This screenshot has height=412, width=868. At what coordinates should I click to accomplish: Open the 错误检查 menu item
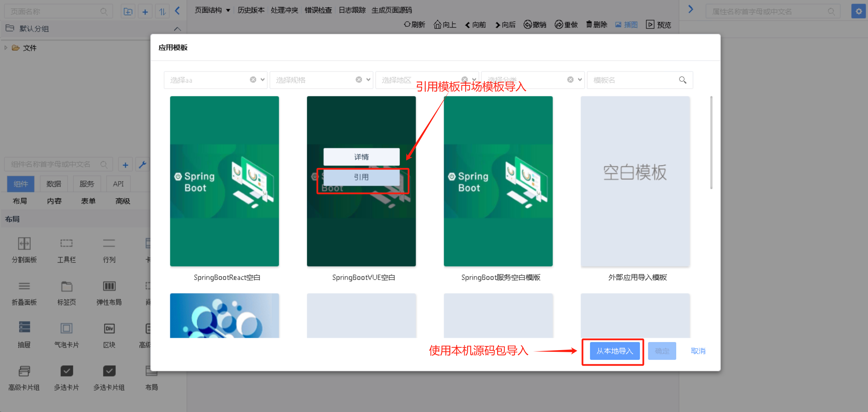click(x=318, y=10)
